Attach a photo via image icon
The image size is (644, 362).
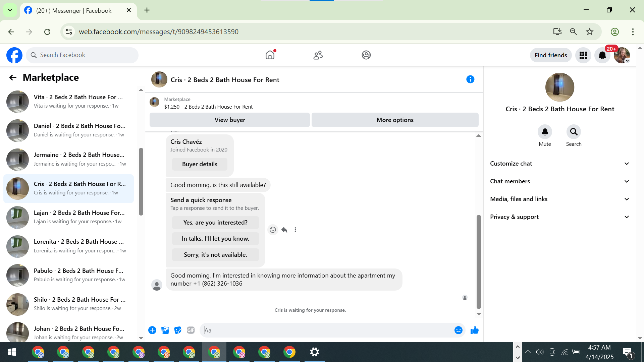click(165, 330)
